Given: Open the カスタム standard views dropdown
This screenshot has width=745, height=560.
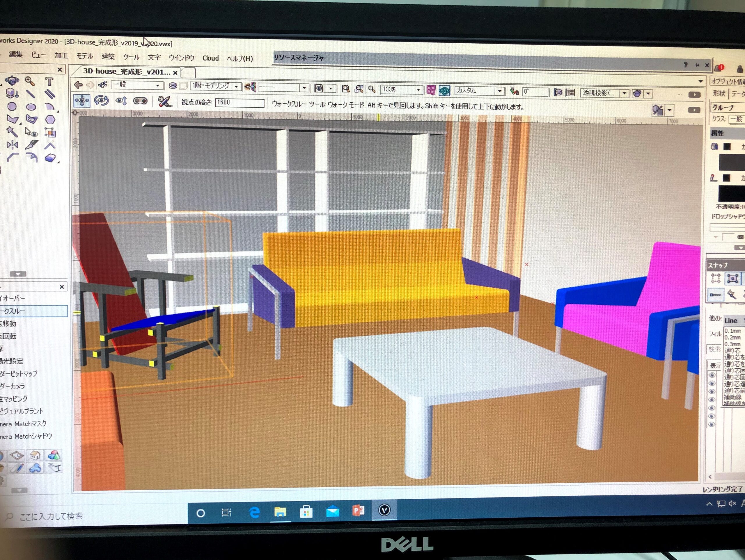Looking at the screenshot, I should click(x=500, y=91).
